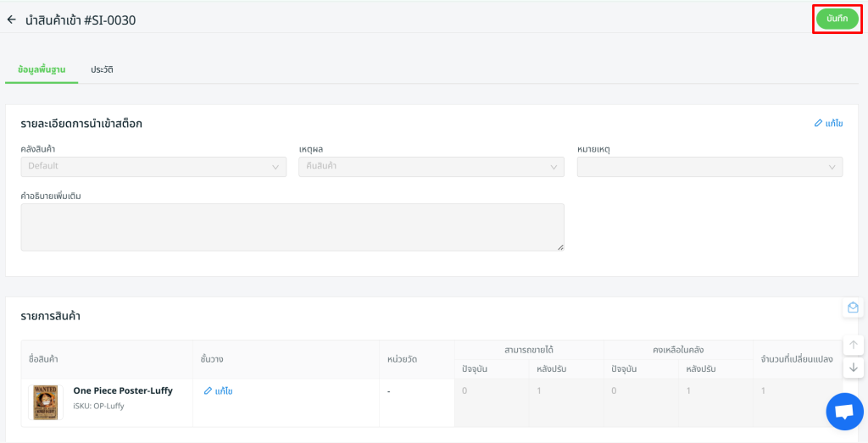Click the pencil แก้ไข in the ชั้นวาง column
868x443 pixels.
[x=219, y=391]
